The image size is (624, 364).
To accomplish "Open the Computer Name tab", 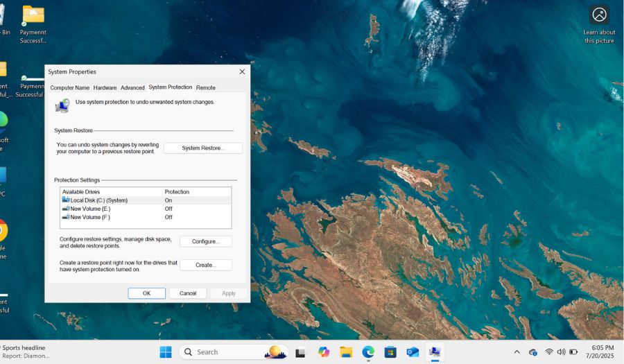I will click(69, 88).
